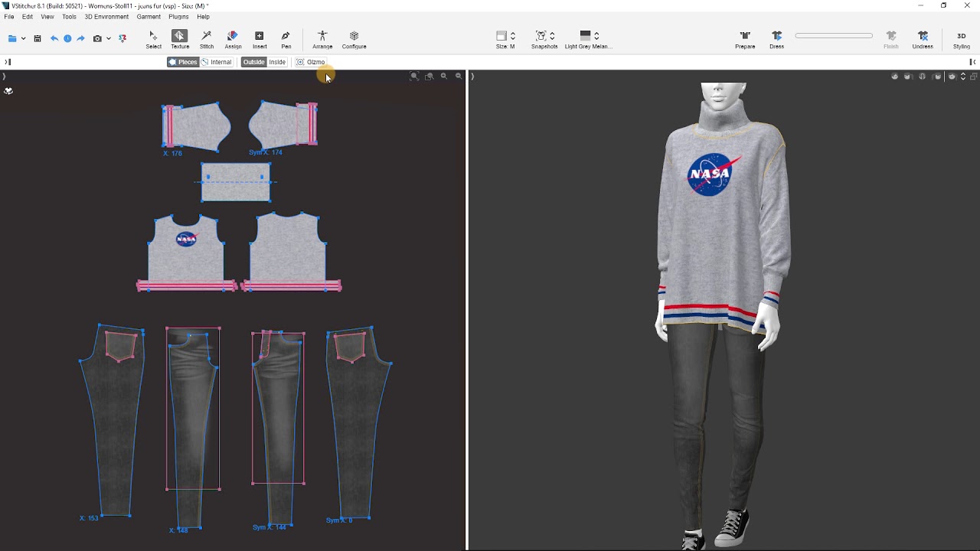Viewport: 980px width, 551px height.
Task: Open the Assign tool
Action: (x=233, y=40)
